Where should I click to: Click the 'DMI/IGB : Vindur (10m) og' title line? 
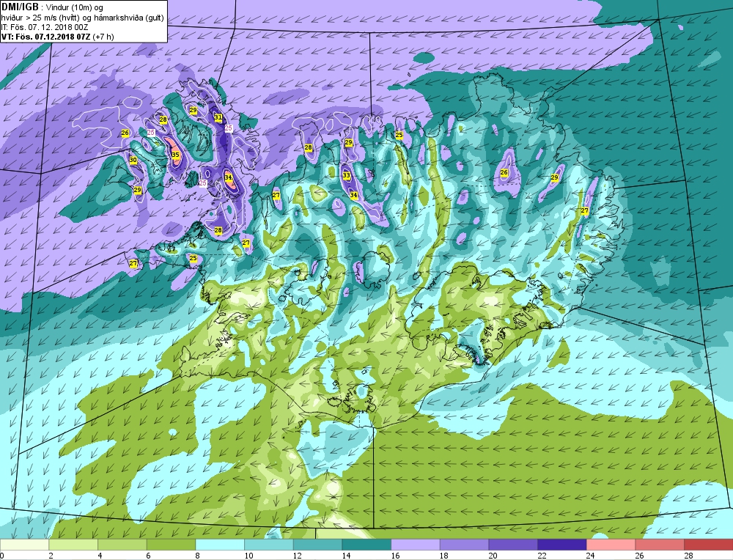(x=52, y=7)
